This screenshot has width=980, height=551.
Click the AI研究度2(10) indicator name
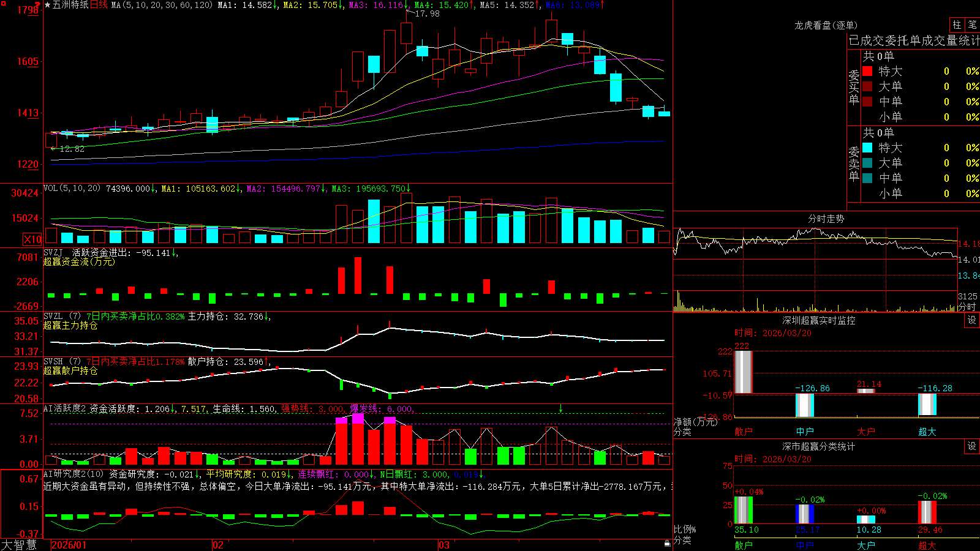[73, 474]
